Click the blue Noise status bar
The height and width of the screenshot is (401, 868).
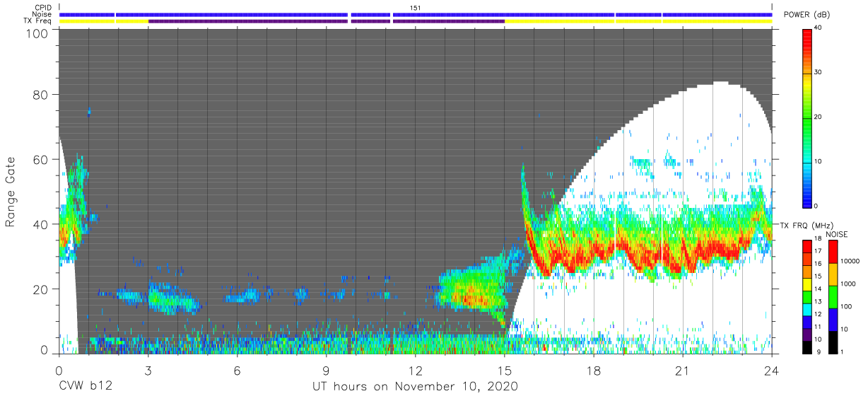pos(416,14)
